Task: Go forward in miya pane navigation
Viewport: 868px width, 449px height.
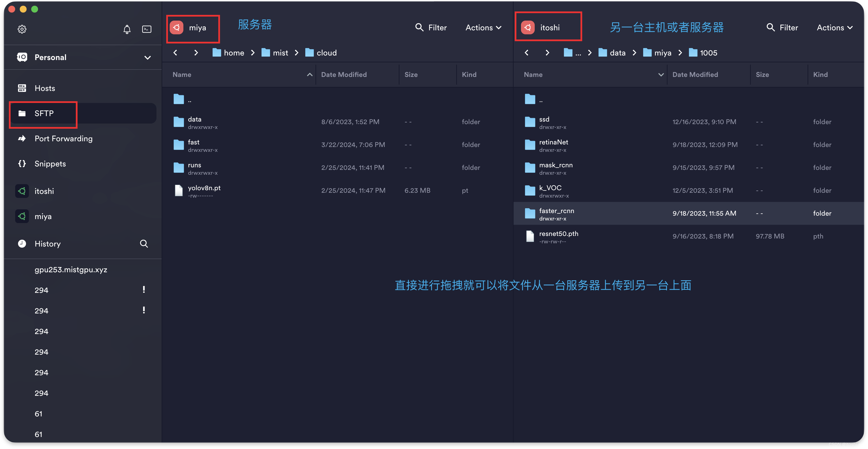Action: (196, 53)
